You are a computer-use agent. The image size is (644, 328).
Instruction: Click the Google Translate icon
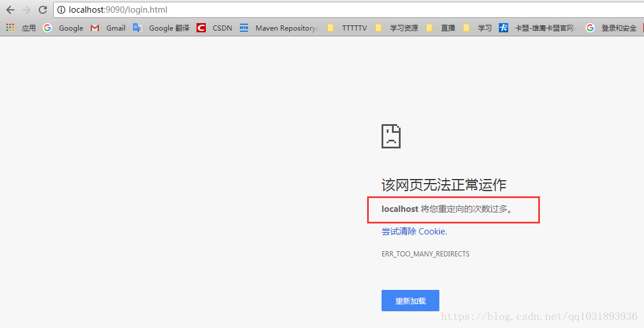point(138,28)
